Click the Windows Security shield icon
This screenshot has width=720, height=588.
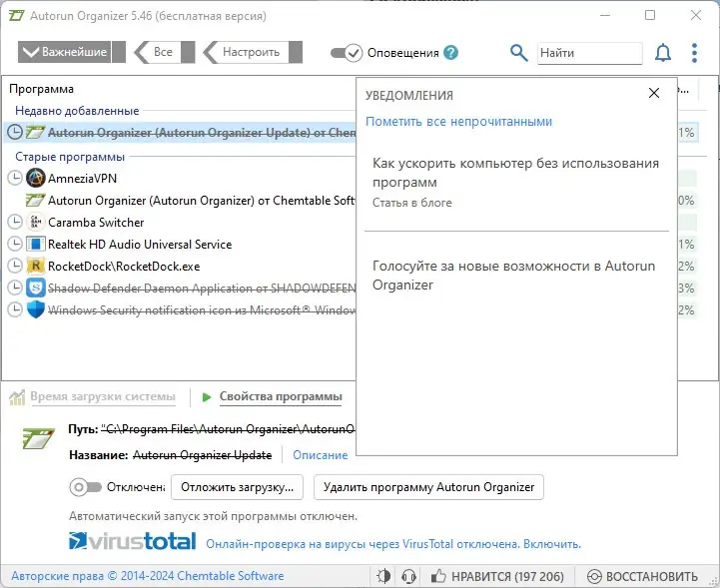[35, 309]
